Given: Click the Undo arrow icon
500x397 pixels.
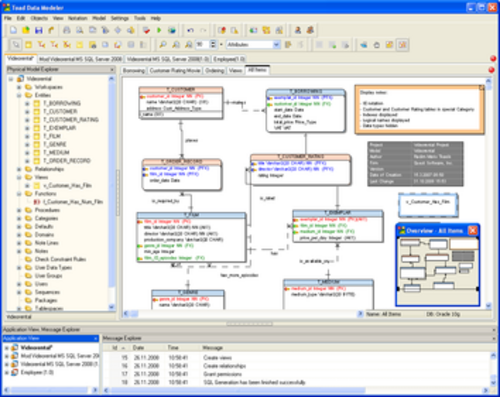Looking at the screenshot, I should [190, 30].
